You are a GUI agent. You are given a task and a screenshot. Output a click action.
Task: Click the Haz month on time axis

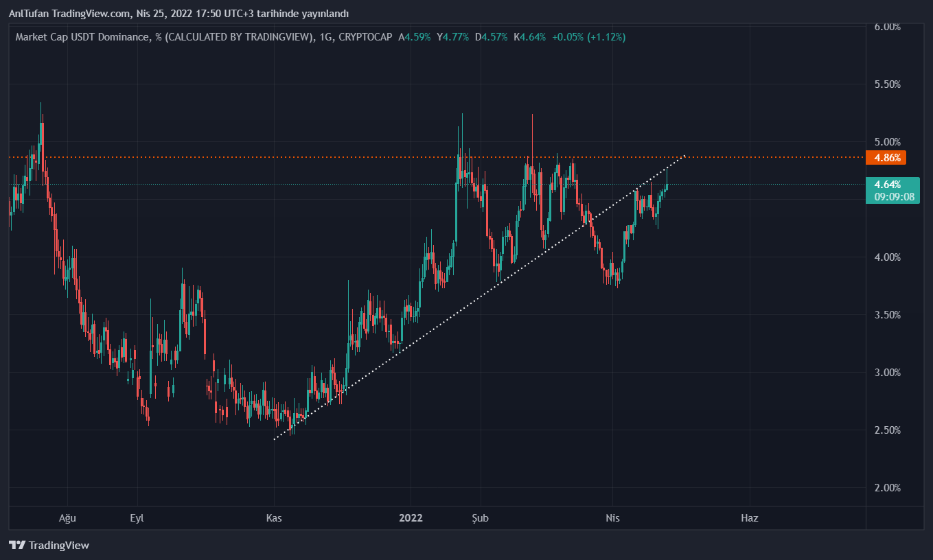tap(750, 518)
